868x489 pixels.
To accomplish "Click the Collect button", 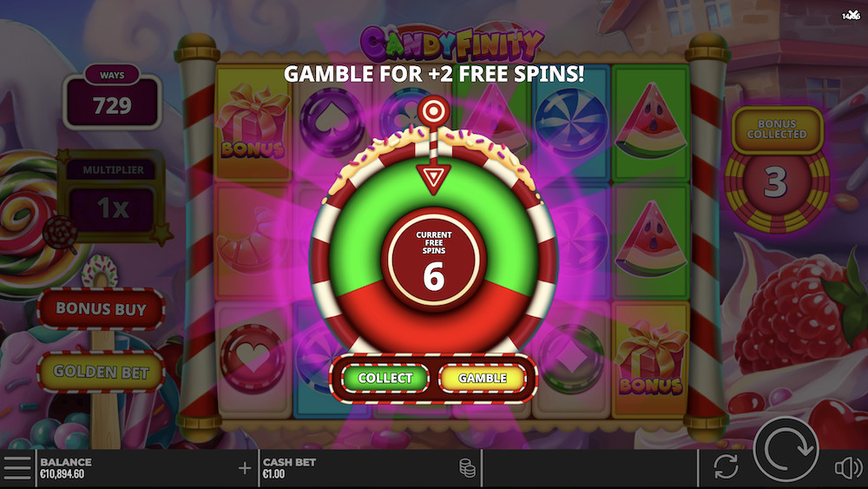I will [x=385, y=378].
